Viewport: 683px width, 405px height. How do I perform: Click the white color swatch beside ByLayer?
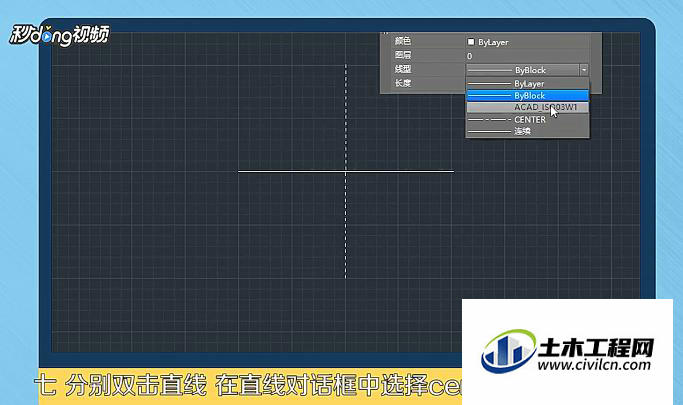(x=470, y=42)
